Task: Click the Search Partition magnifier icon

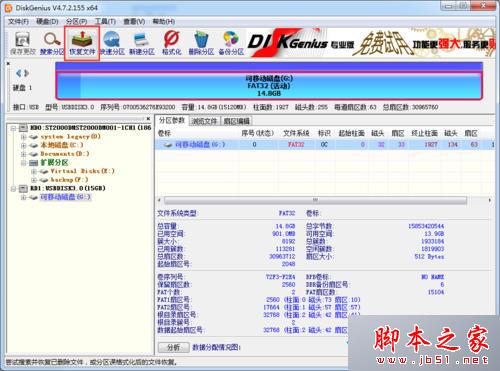Action: pyautogui.click(x=52, y=43)
